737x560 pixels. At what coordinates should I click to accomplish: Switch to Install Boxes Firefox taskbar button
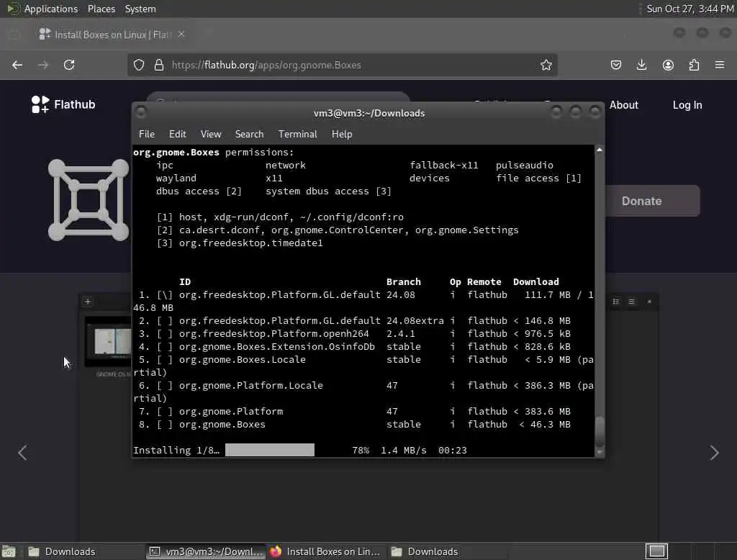(x=325, y=551)
